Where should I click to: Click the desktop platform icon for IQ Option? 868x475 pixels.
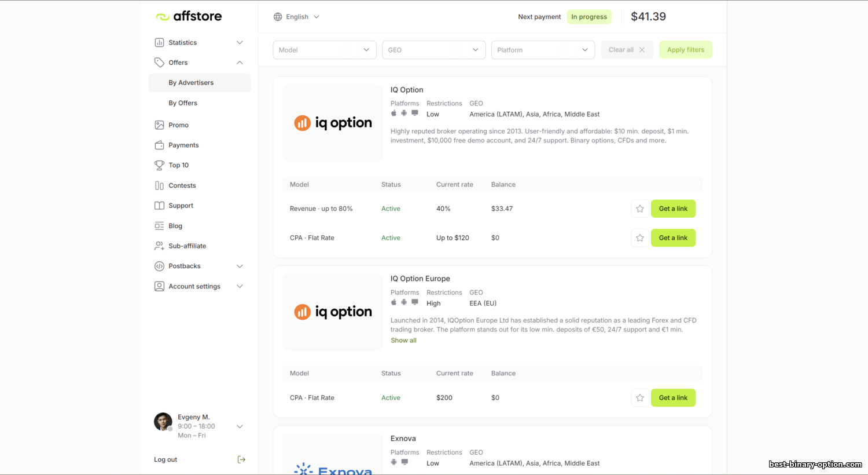tap(415, 113)
